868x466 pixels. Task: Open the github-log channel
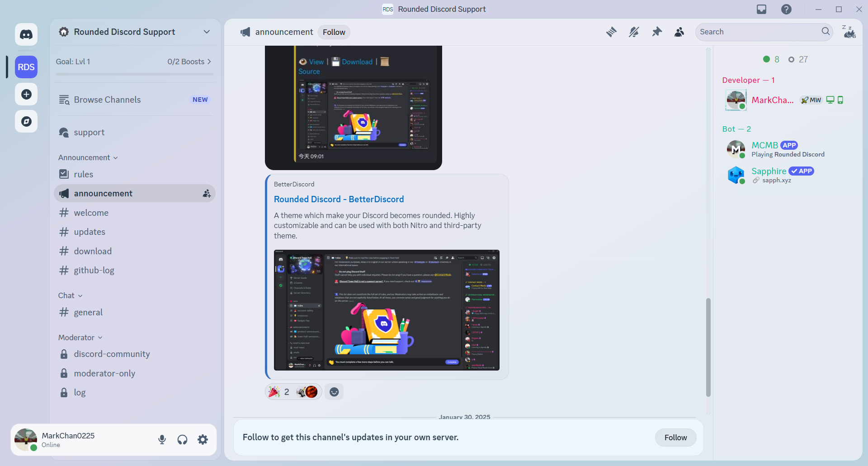point(135,270)
